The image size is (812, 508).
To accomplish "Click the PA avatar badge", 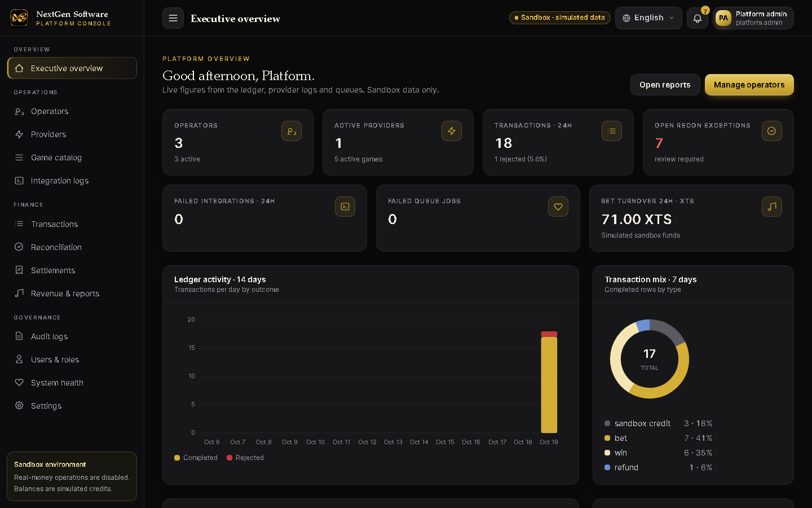I will click(723, 18).
